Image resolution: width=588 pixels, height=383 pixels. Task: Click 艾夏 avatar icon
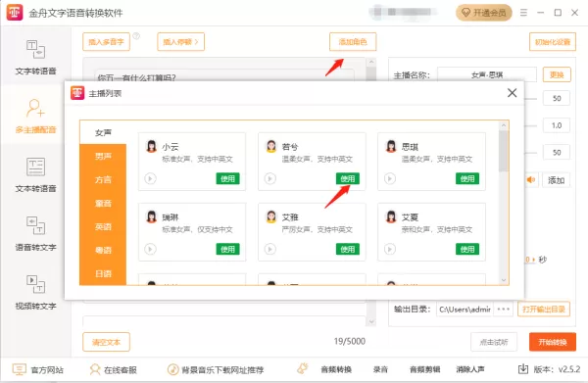point(391,216)
